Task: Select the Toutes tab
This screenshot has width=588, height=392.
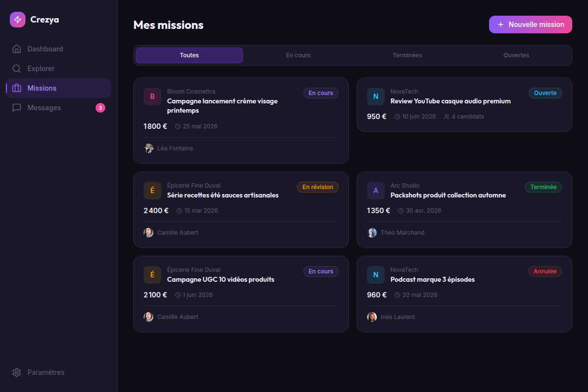Action: click(189, 55)
